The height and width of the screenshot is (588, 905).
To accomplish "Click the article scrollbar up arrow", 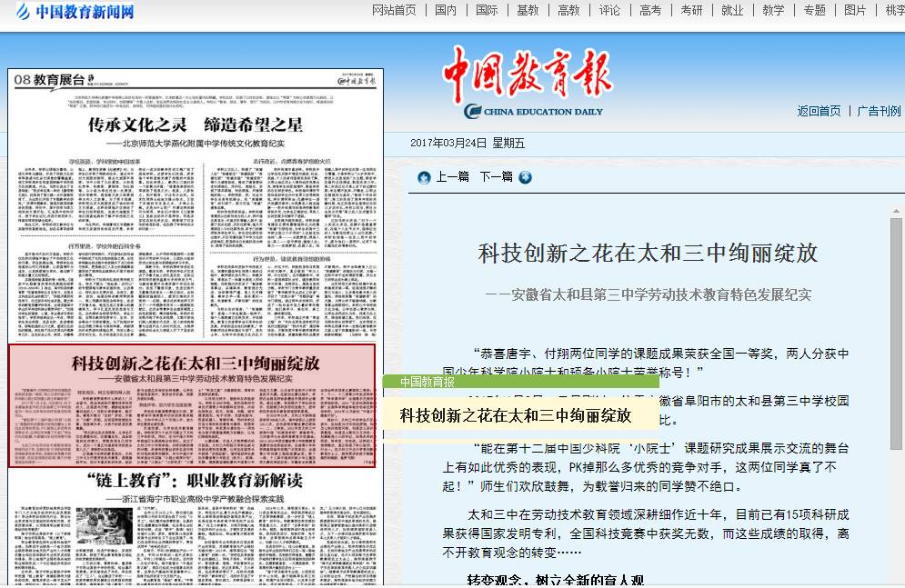I will pos(896,212).
